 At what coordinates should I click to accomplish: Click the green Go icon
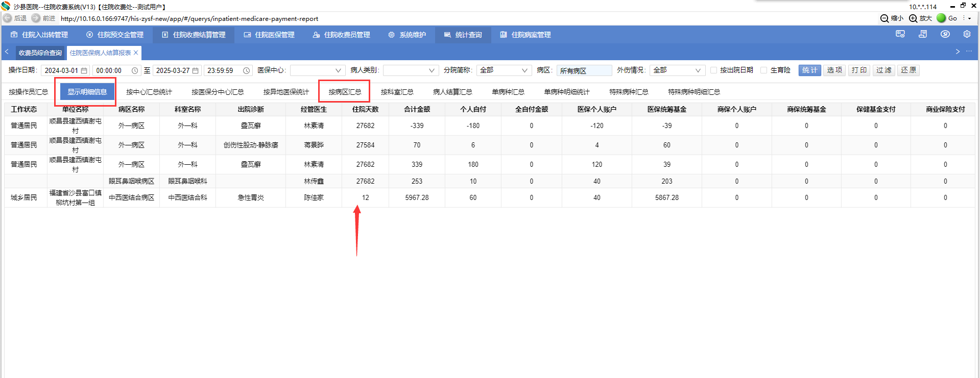click(941, 18)
